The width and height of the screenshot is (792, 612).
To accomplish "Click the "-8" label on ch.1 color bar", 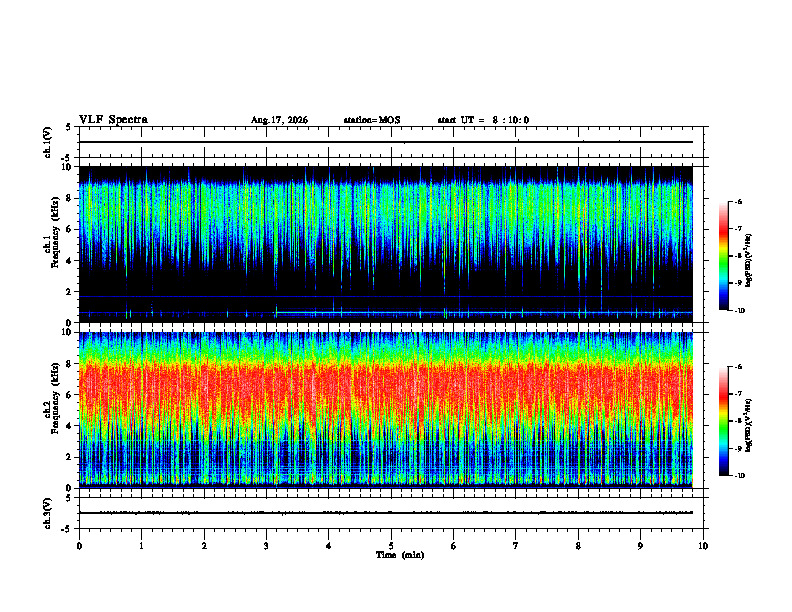I will click(738, 256).
